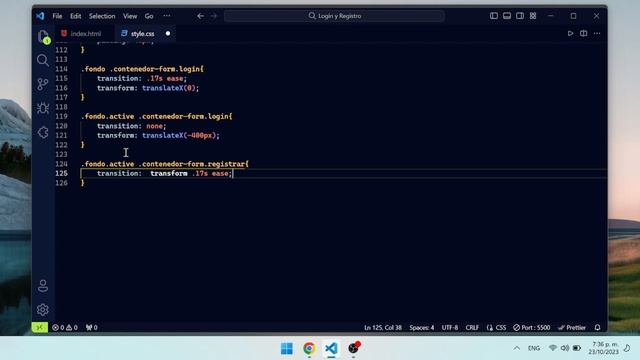Split the editor to the right
640x360 pixels.
(584, 33)
